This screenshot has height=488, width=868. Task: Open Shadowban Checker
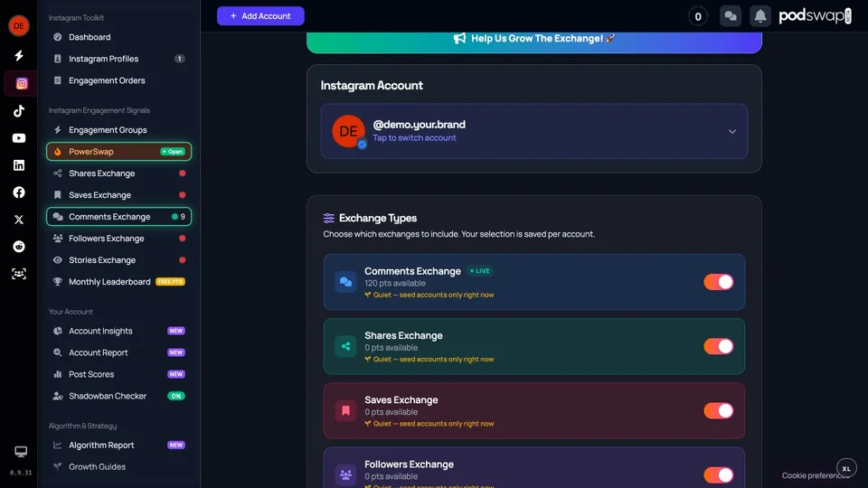[118, 396]
